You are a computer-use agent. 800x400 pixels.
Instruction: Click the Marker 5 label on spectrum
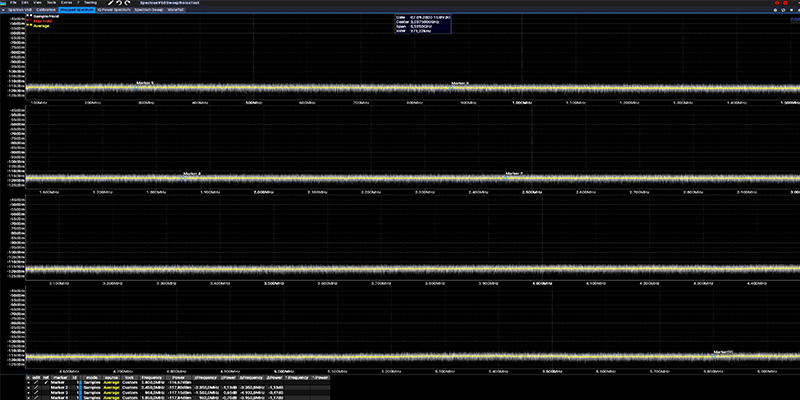click(x=145, y=83)
